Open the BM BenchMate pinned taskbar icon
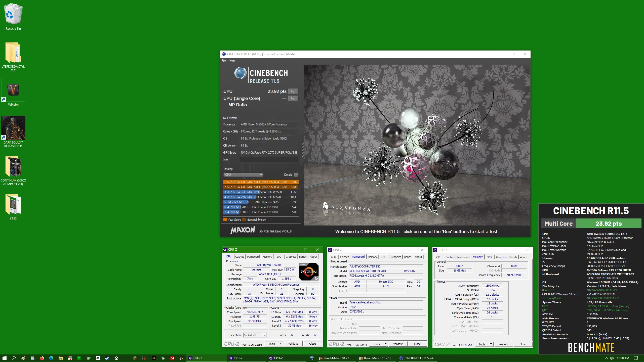 click(x=182, y=358)
